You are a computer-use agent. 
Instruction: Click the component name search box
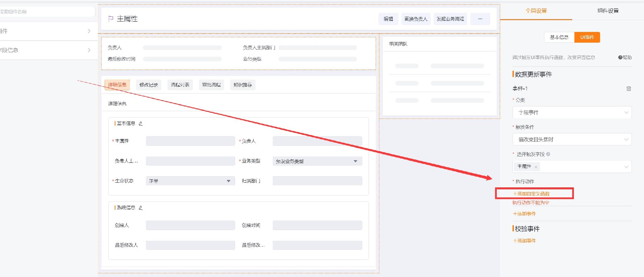[47, 12]
